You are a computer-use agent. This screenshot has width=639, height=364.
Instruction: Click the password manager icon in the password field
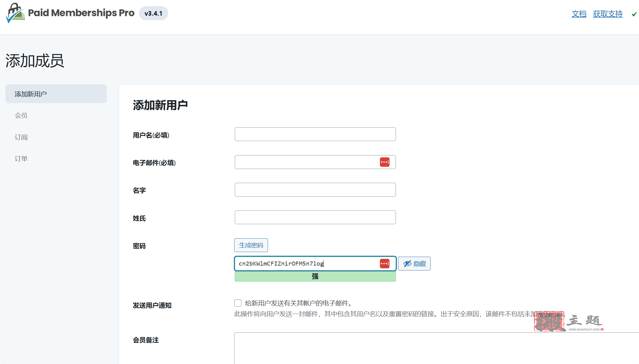385,263
